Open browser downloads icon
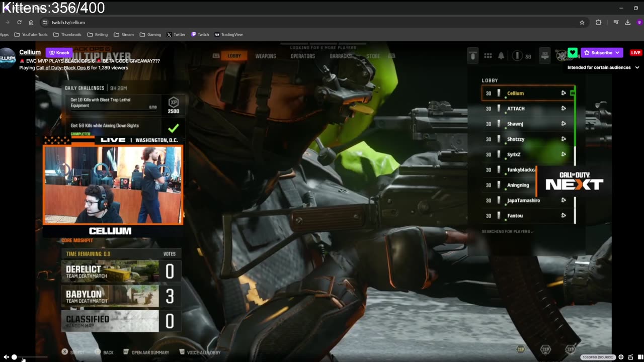Screen dimensions: 644x362 [628, 22]
